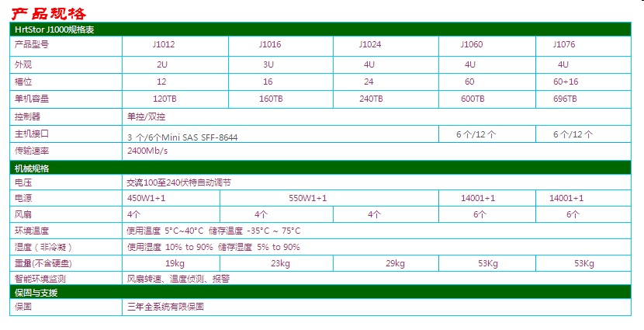Screen dimensions: 644x330
Task: Select the J1016 model cell
Action: pos(269,46)
